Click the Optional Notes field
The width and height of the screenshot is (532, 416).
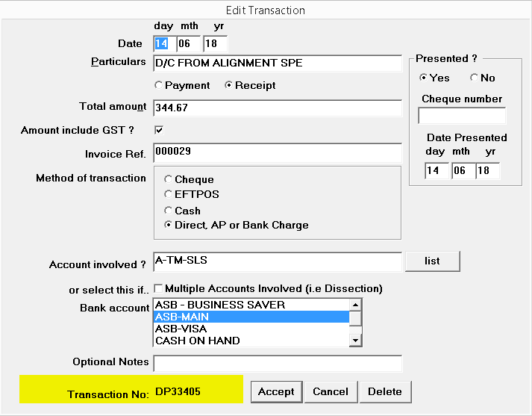click(x=278, y=364)
